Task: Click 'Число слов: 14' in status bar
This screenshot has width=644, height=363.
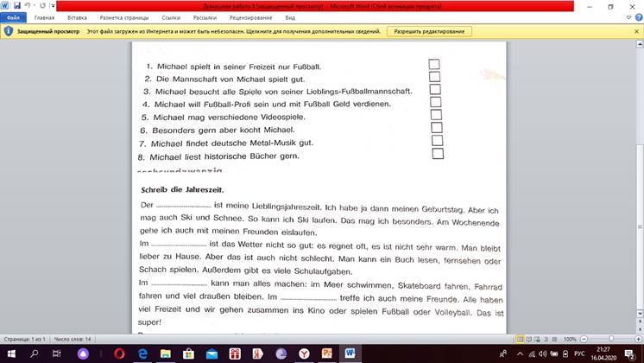Action: point(73,339)
